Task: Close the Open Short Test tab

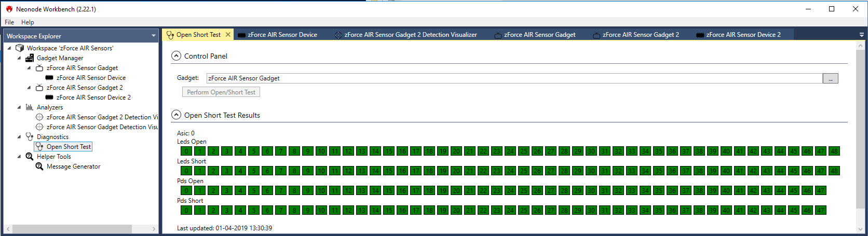Action: pyautogui.click(x=228, y=35)
